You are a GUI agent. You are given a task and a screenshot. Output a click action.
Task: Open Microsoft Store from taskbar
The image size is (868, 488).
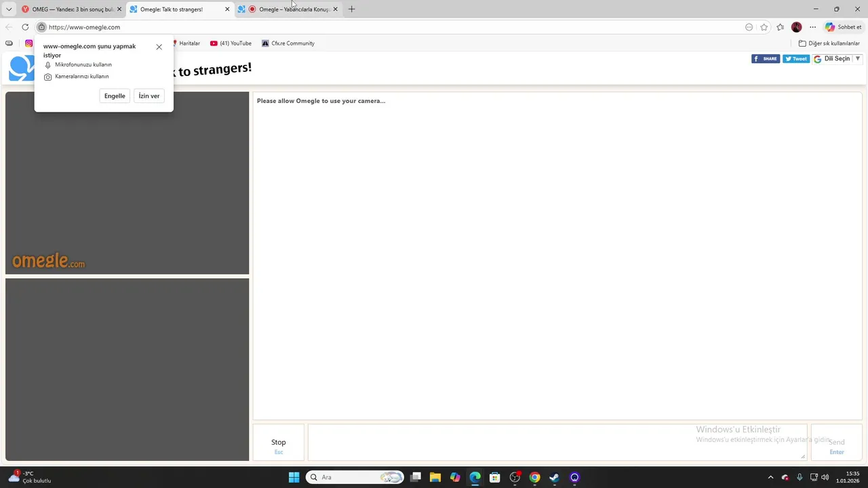pos(495,477)
